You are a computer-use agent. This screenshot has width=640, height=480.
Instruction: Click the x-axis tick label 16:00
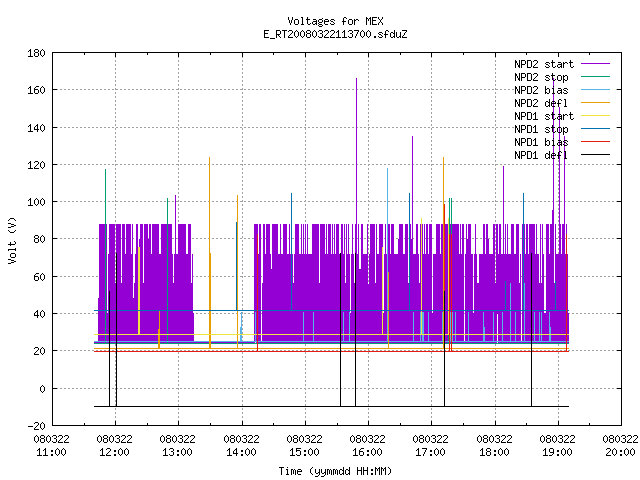[368, 452]
